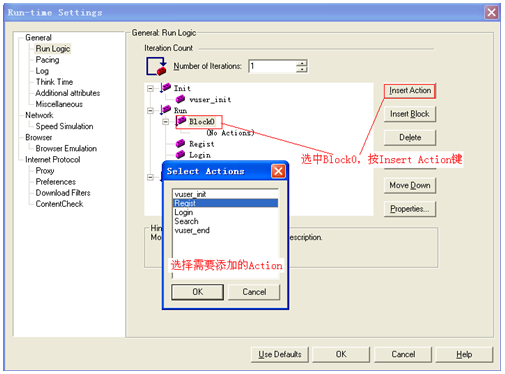The height and width of the screenshot is (374, 505).
Task: Select Login label in run logic tree
Action: click(200, 155)
